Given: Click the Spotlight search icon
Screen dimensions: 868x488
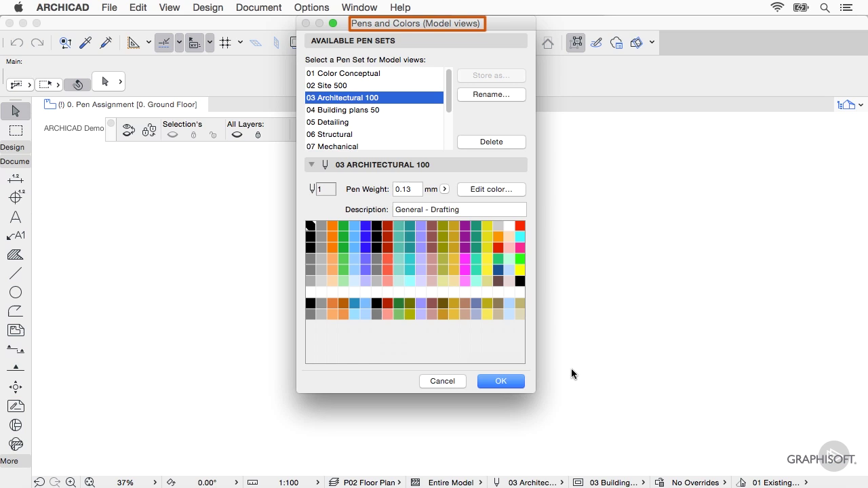Looking at the screenshot, I should click(x=825, y=7).
